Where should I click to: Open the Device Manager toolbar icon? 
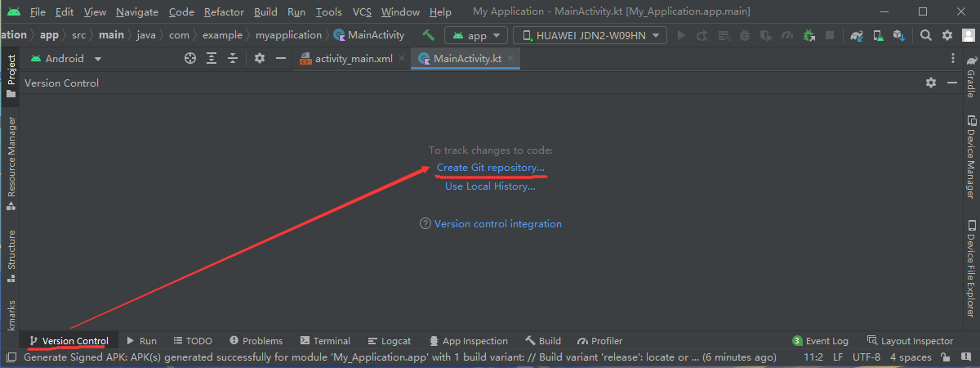click(x=878, y=35)
